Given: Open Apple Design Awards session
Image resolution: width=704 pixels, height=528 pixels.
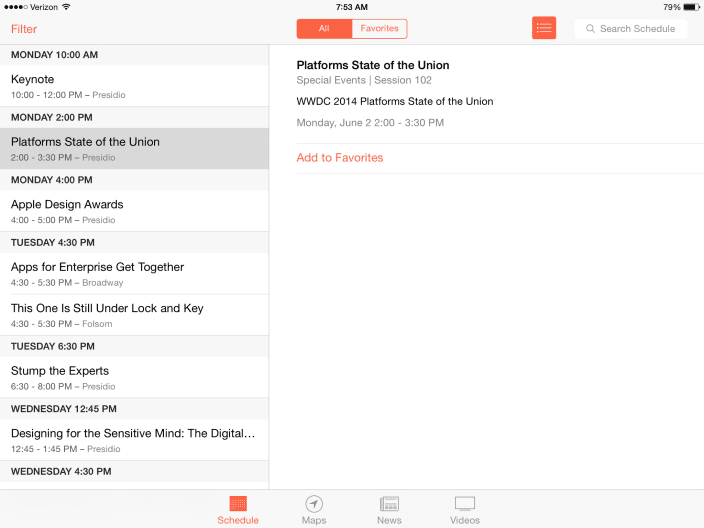Looking at the screenshot, I should (x=134, y=211).
